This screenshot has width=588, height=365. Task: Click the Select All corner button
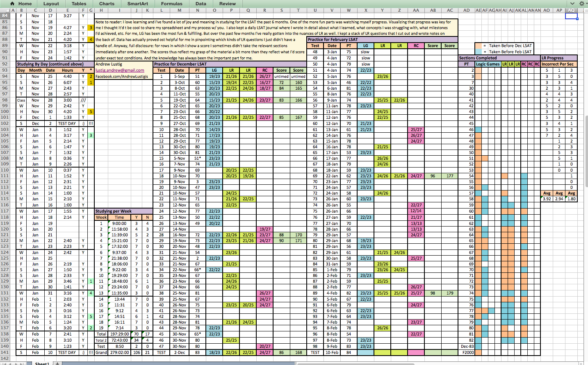[x=5, y=10]
